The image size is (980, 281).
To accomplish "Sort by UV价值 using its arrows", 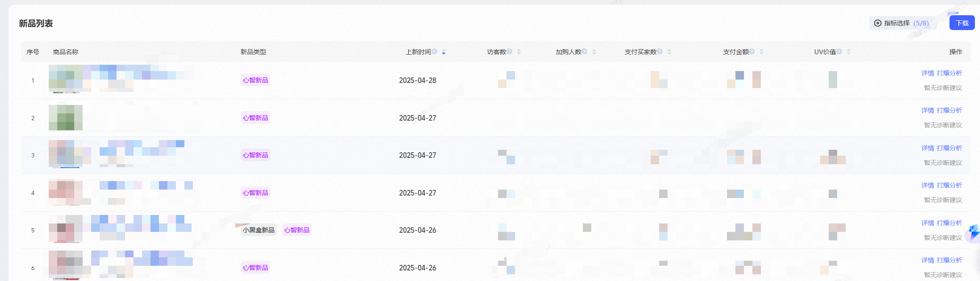I will 849,52.
